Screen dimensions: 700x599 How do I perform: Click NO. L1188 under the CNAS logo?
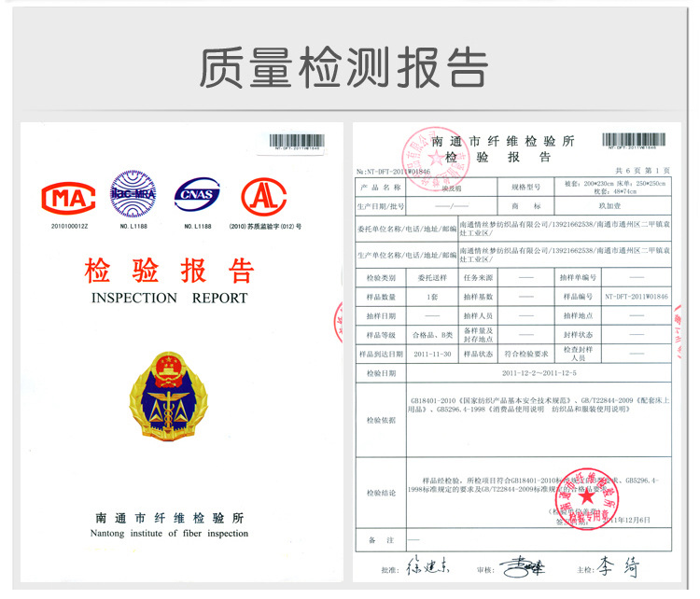[x=198, y=227]
